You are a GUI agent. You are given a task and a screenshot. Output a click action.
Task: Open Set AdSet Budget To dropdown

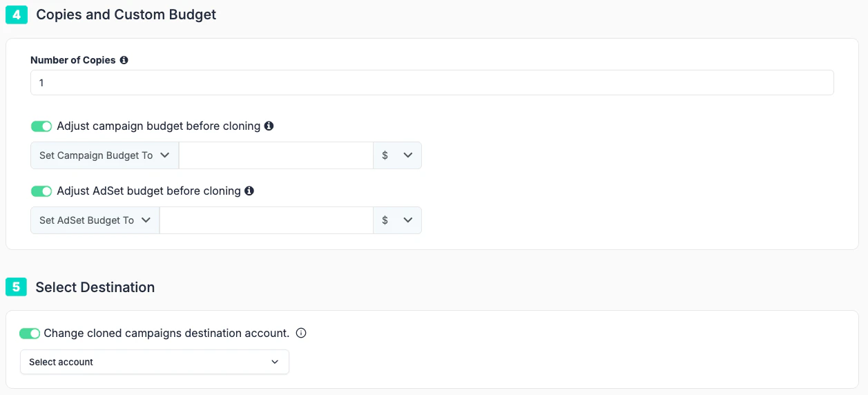point(95,220)
